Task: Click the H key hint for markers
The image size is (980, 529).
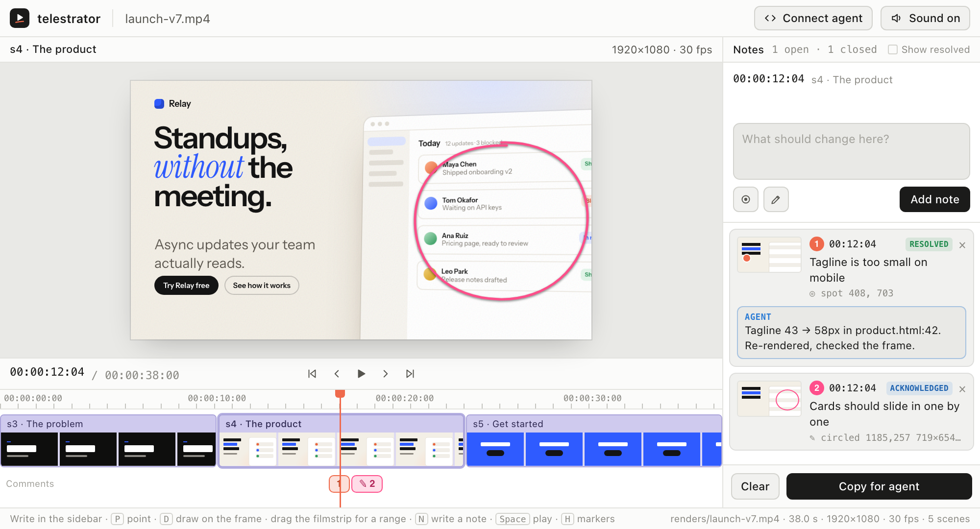Action: point(567,519)
